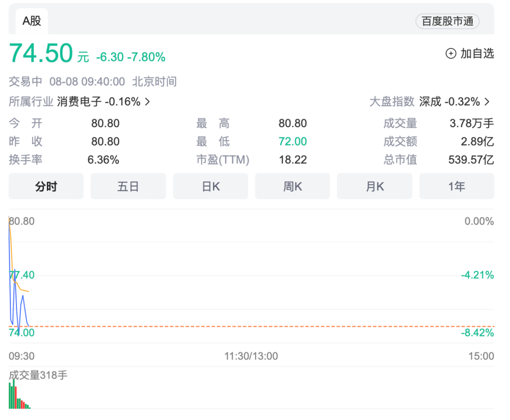Image resolution: width=510 pixels, height=420 pixels.
Task: Open the A股 tab
Action: 32,21
